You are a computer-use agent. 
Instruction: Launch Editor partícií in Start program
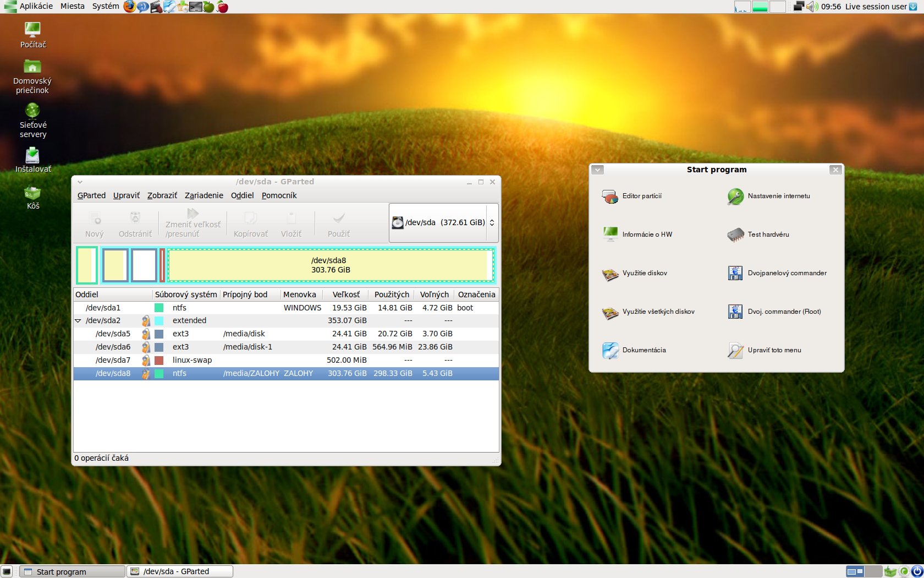pyautogui.click(x=632, y=196)
